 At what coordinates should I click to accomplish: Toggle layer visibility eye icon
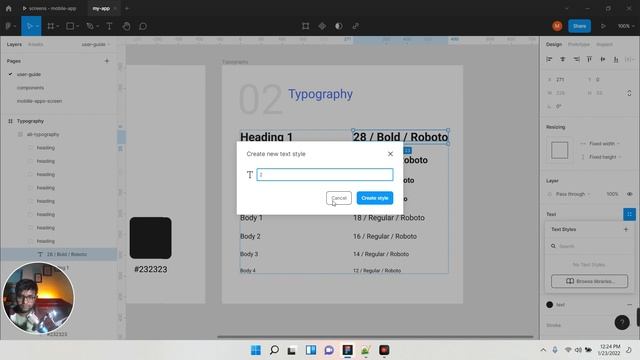(x=629, y=194)
